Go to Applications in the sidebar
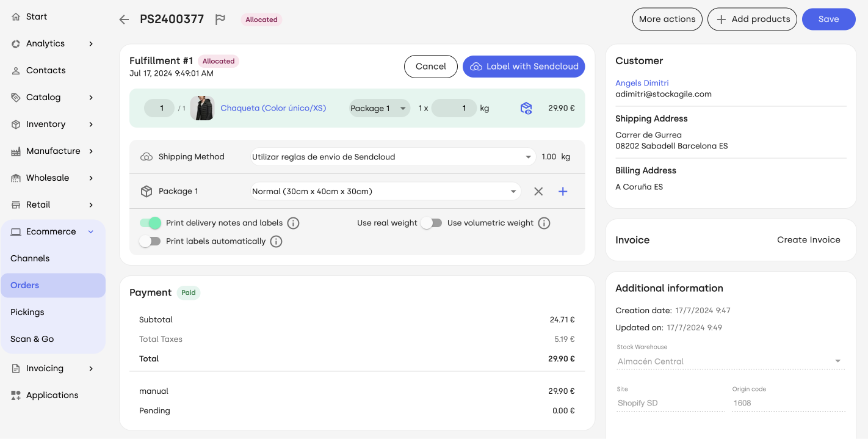The image size is (868, 439). (x=53, y=395)
